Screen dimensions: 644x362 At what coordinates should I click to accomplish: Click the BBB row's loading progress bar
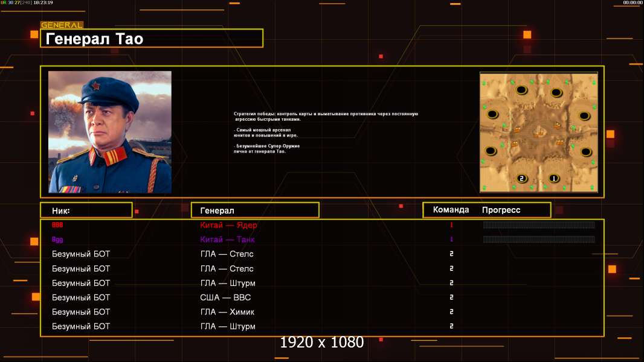pos(539,224)
